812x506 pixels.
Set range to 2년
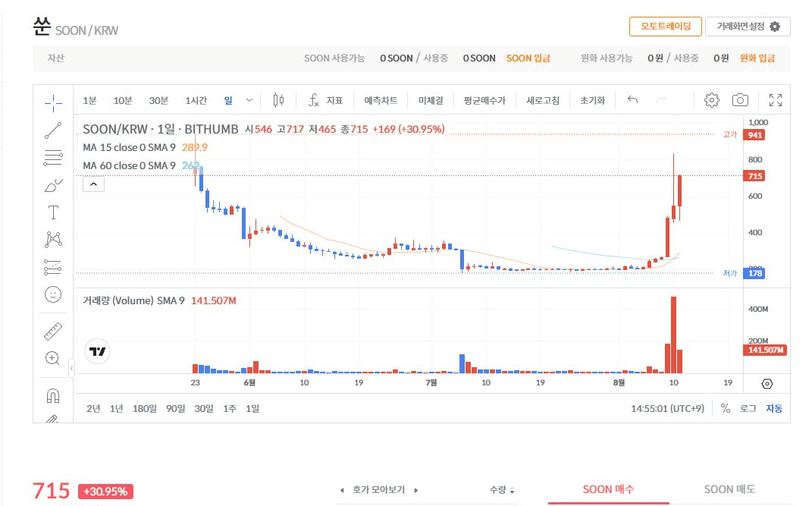click(x=93, y=409)
